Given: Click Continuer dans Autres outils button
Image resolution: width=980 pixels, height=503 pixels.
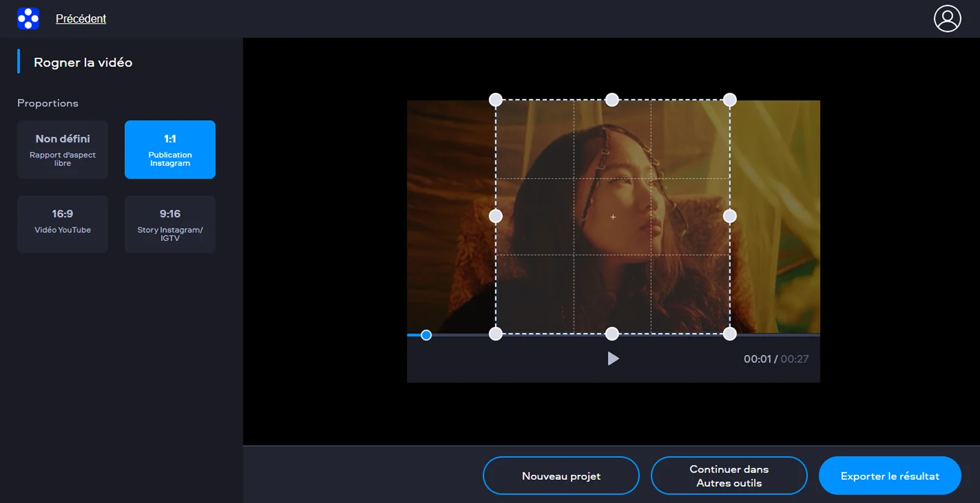Looking at the screenshot, I should [729, 476].
